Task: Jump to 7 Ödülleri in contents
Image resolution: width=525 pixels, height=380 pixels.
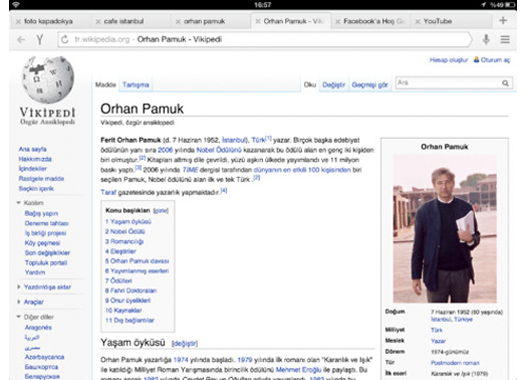Action: click(119, 281)
